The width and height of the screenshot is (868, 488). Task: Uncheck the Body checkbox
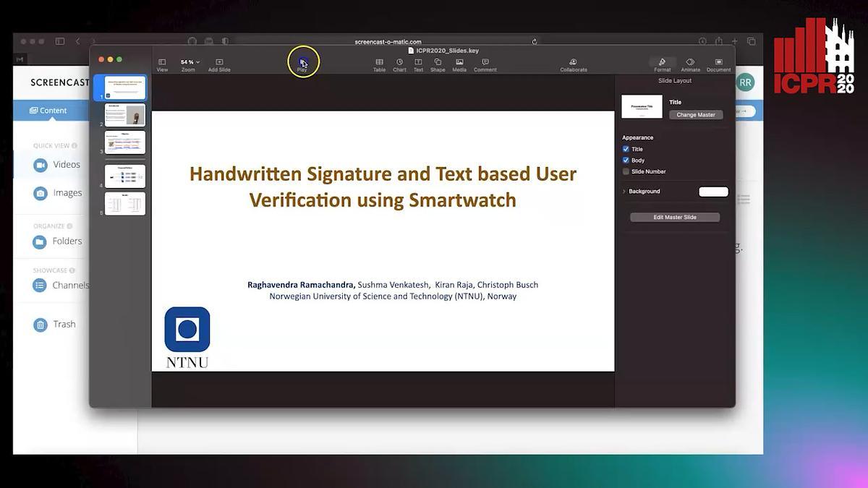tap(626, 160)
